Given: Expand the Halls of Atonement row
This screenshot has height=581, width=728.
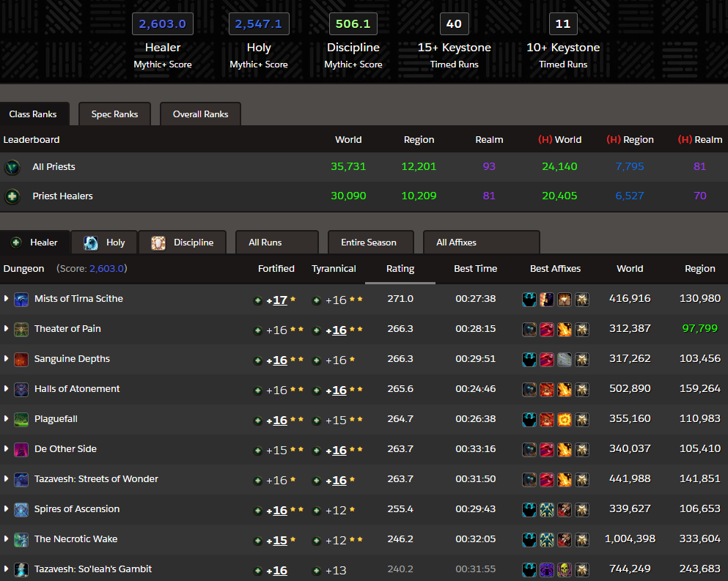Looking at the screenshot, I should [7, 389].
